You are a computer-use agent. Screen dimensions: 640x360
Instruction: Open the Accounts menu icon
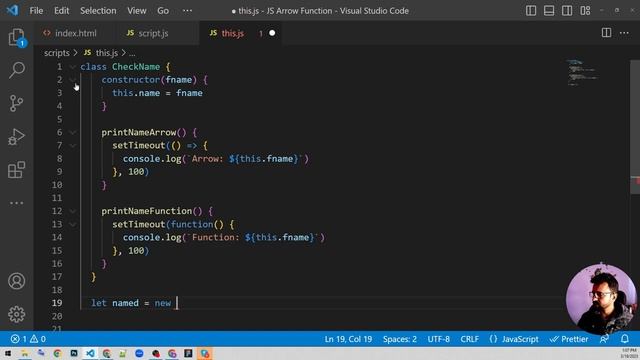[16, 281]
